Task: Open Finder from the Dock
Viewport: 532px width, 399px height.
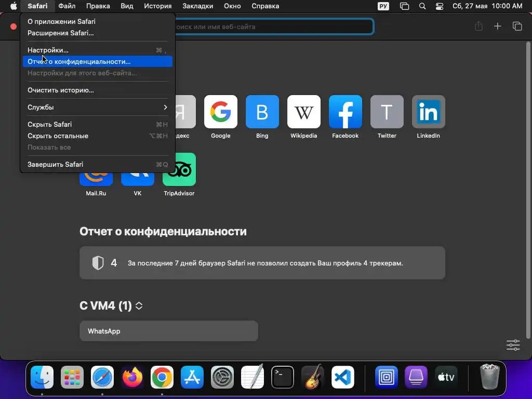Action: click(42, 377)
